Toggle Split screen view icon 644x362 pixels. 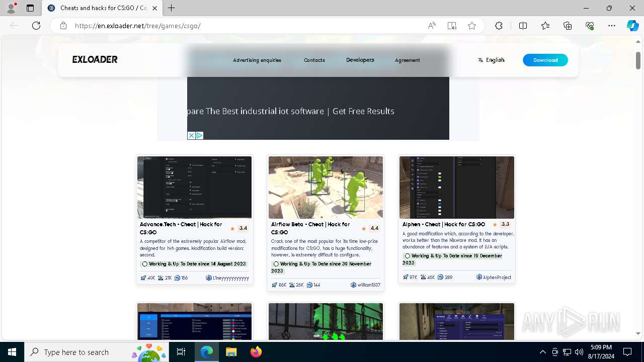pos(523,26)
